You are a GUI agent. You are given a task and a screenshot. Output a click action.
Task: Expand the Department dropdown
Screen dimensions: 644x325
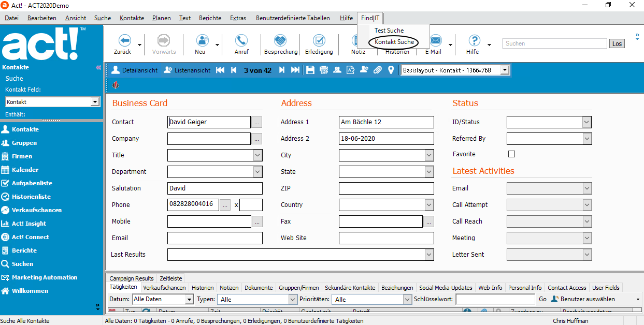[258, 172]
